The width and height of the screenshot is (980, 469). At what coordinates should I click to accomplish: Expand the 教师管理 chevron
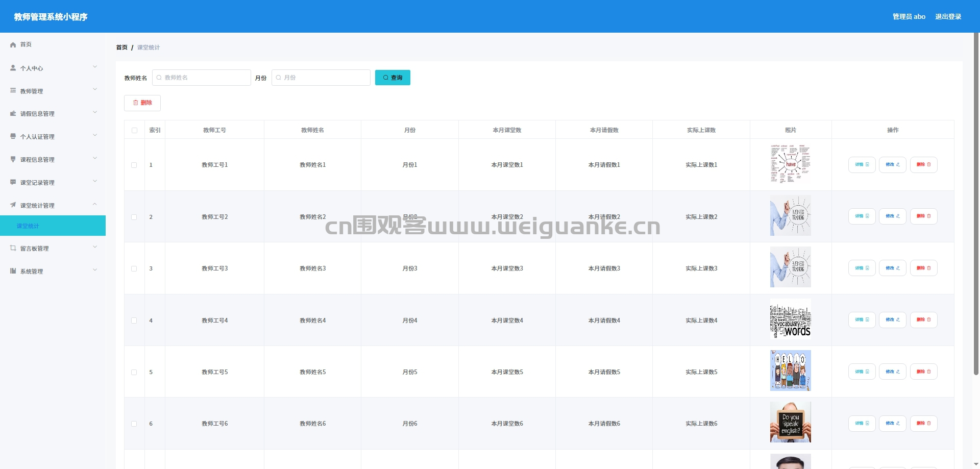point(95,89)
